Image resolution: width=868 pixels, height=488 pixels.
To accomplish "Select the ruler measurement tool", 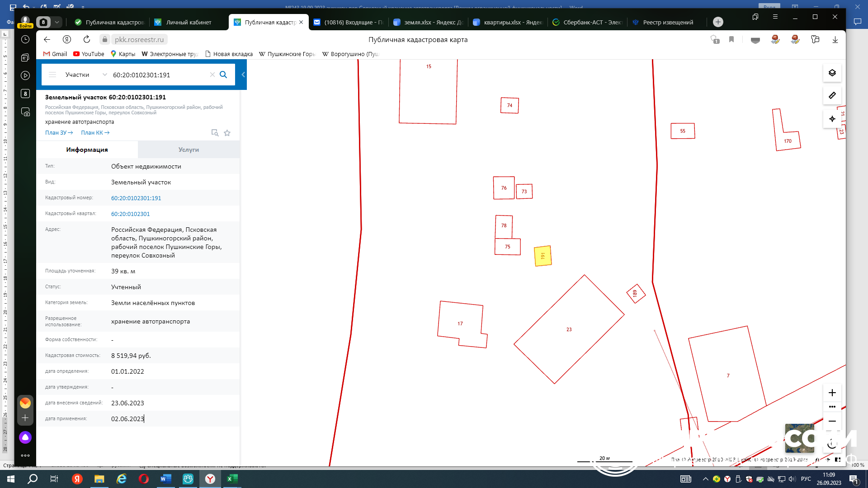I will point(832,95).
